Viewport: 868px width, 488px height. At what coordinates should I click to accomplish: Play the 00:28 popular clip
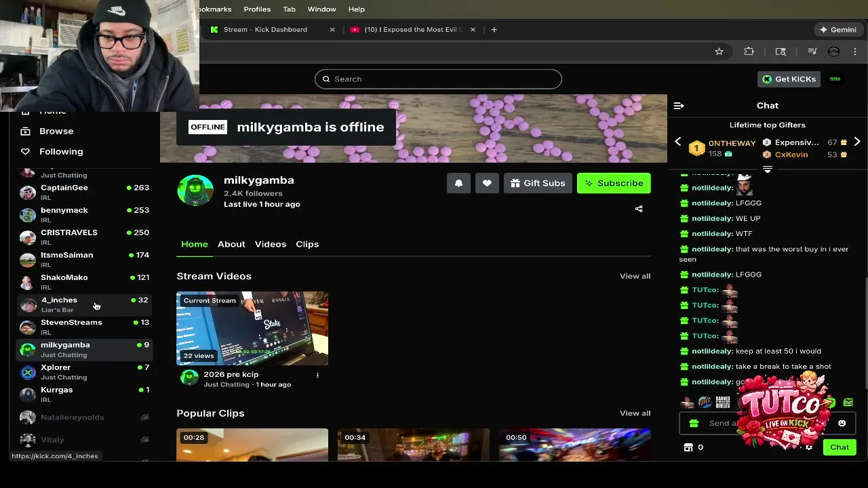pos(252,445)
